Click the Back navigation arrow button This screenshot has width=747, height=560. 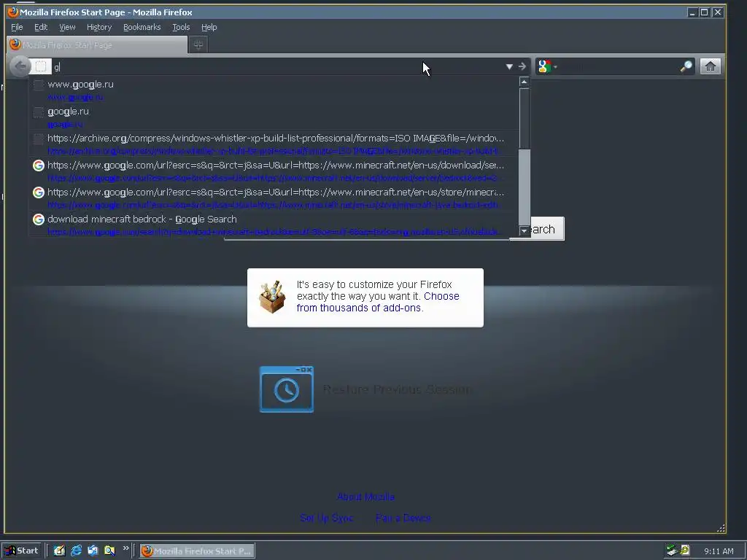20,66
